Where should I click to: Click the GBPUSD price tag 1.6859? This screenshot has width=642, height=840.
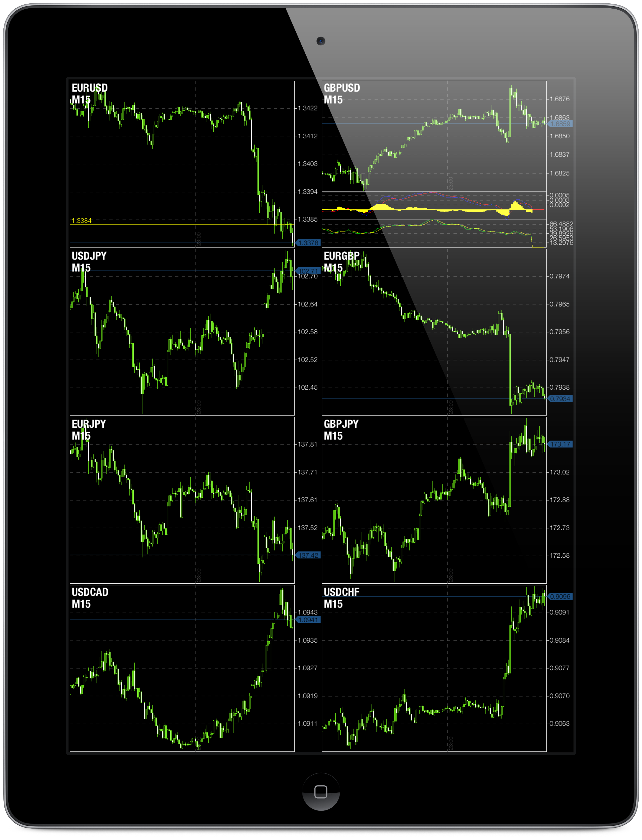click(x=560, y=124)
